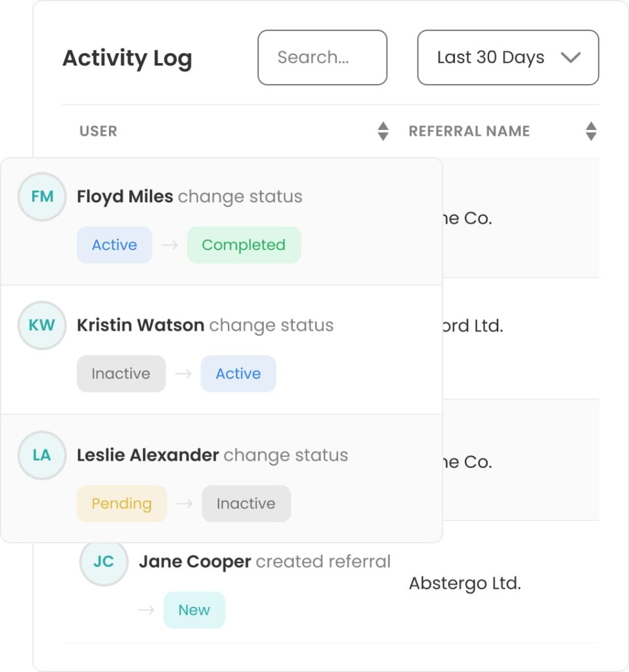Sort by the USER column arrows
Viewport: 629px width, 672px height.
coord(383,131)
